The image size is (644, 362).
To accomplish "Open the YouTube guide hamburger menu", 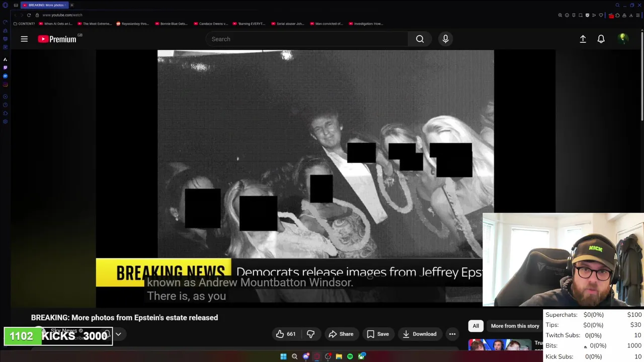I will [24, 39].
